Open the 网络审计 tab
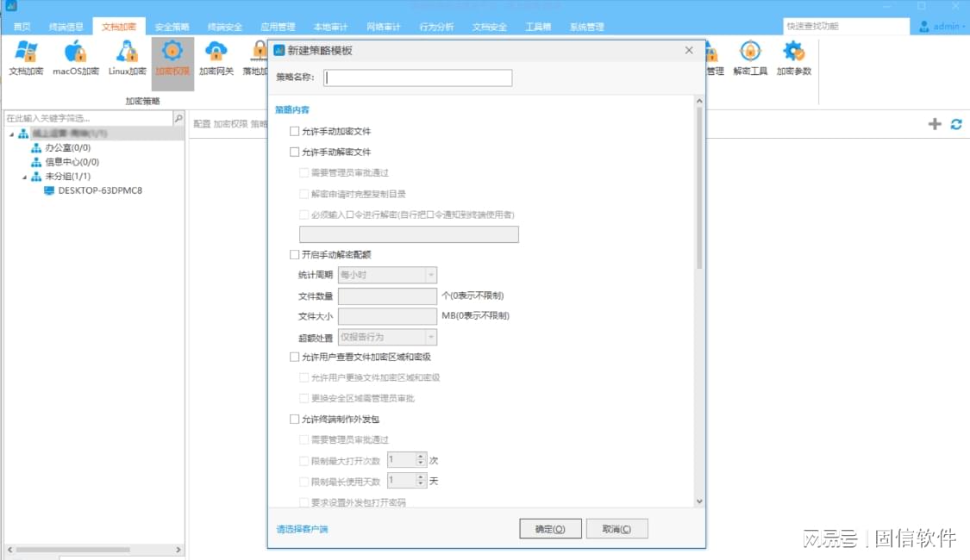This screenshot has width=970, height=560. click(x=383, y=27)
